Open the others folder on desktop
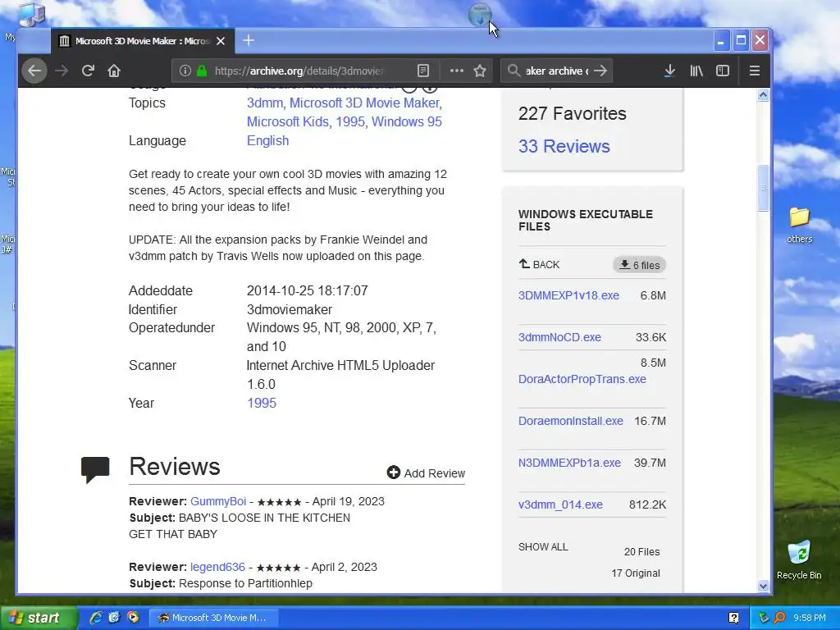The image size is (840, 630). coord(799,225)
